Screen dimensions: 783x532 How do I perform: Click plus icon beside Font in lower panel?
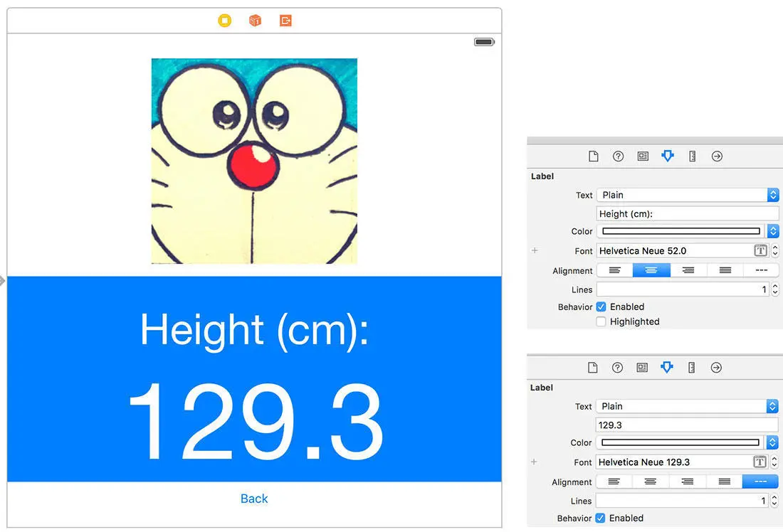tap(534, 462)
